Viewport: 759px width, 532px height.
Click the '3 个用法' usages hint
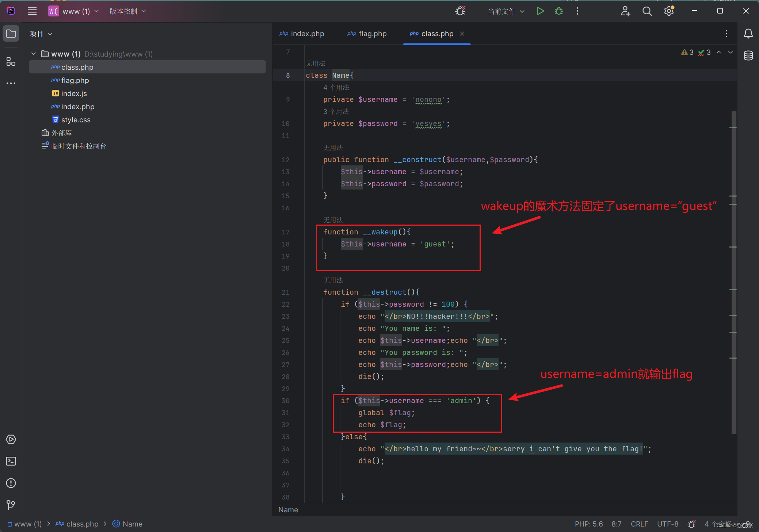(336, 111)
